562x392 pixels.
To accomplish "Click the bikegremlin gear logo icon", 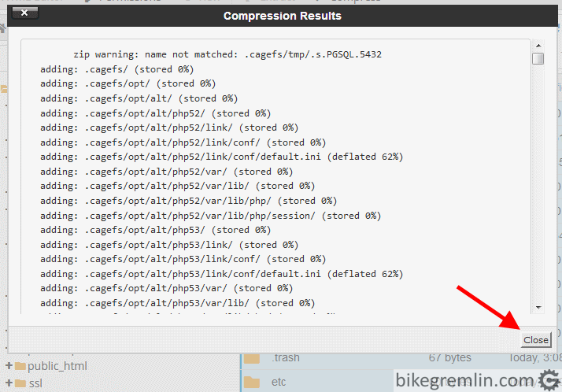I will (x=549, y=380).
